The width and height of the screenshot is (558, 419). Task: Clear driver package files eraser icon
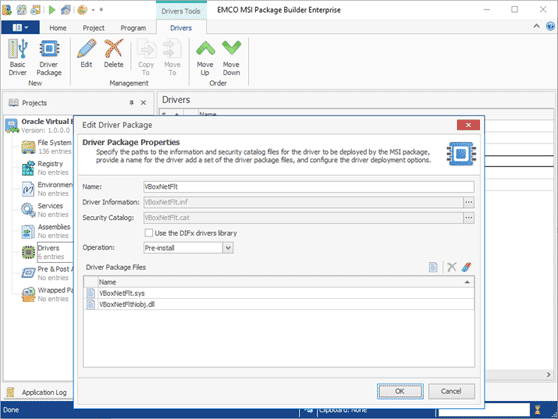click(467, 267)
